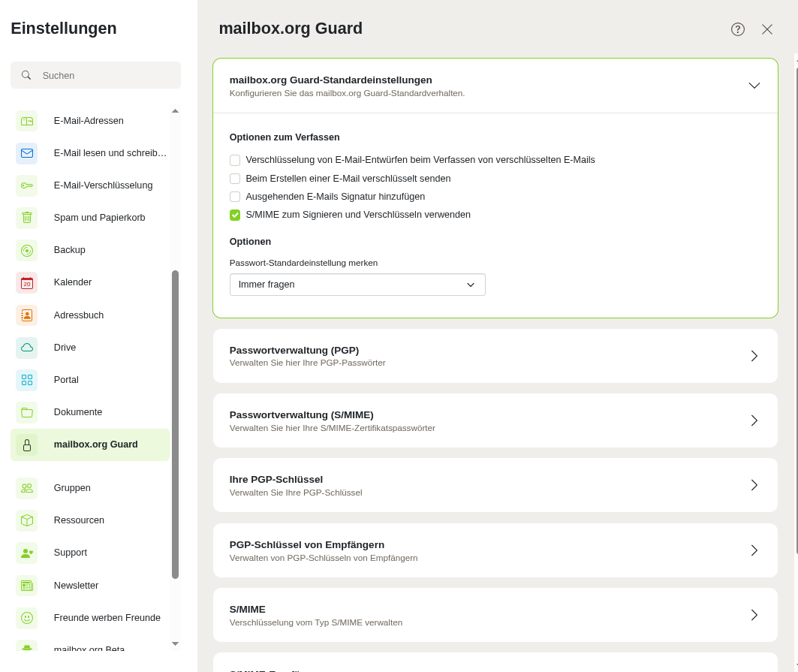The image size is (798, 672).
Task: Expand Passwortverwaltung (S/MIME) section
Action: pyautogui.click(x=495, y=420)
